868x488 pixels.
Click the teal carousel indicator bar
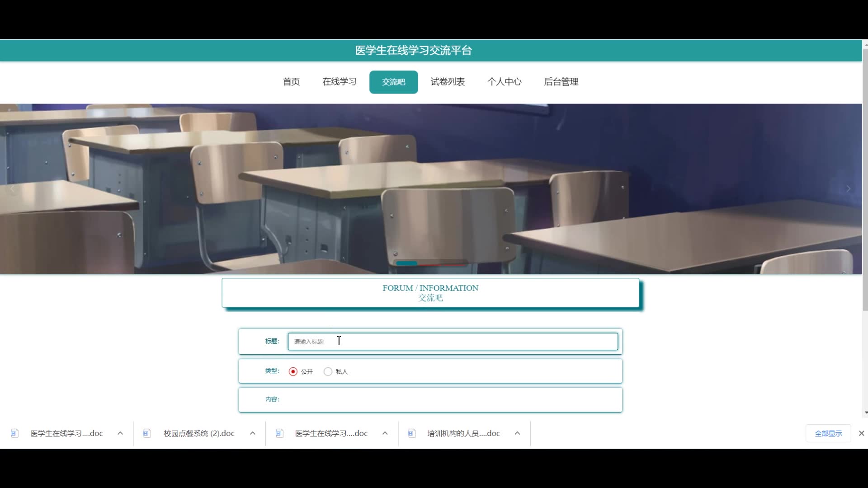[x=406, y=263]
